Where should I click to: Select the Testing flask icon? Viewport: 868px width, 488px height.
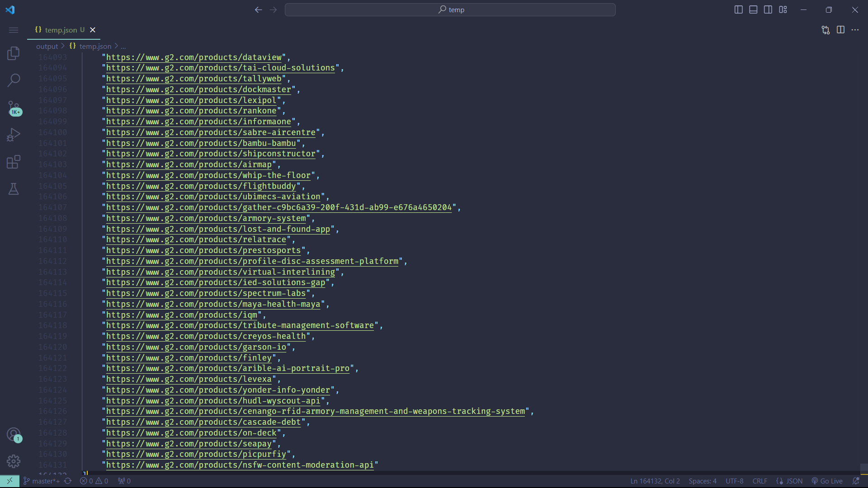[14, 189]
